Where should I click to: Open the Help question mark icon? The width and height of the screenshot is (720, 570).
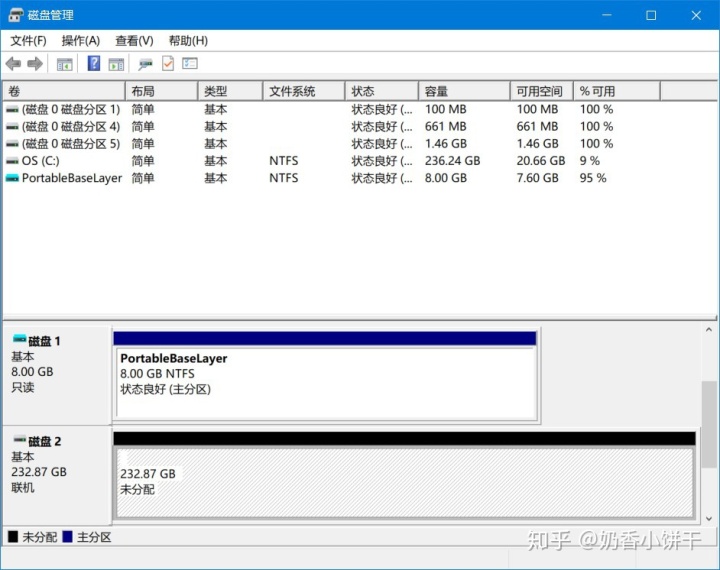94,63
